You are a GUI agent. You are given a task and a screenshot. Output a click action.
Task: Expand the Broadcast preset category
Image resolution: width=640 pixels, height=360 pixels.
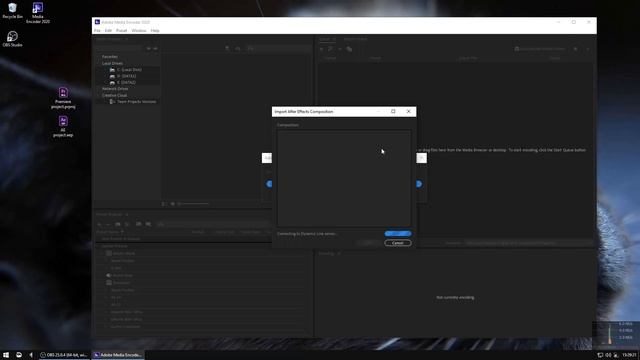(x=103, y=283)
